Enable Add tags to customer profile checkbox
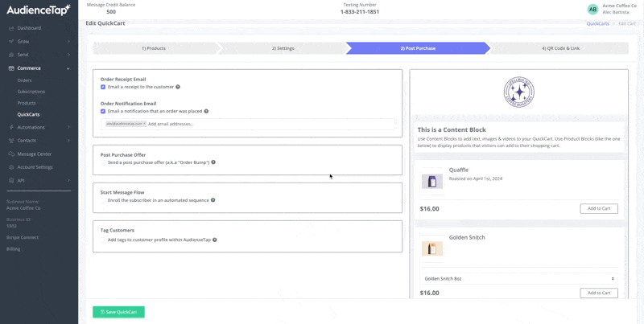This screenshot has width=644, height=324. pos(103,240)
